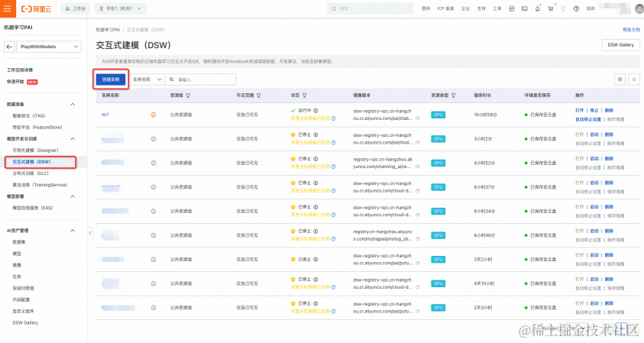Click 删除 in the 2天3小时 row
Image resolution: width=644 pixels, height=343 pixels.
[x=609, y=303]
